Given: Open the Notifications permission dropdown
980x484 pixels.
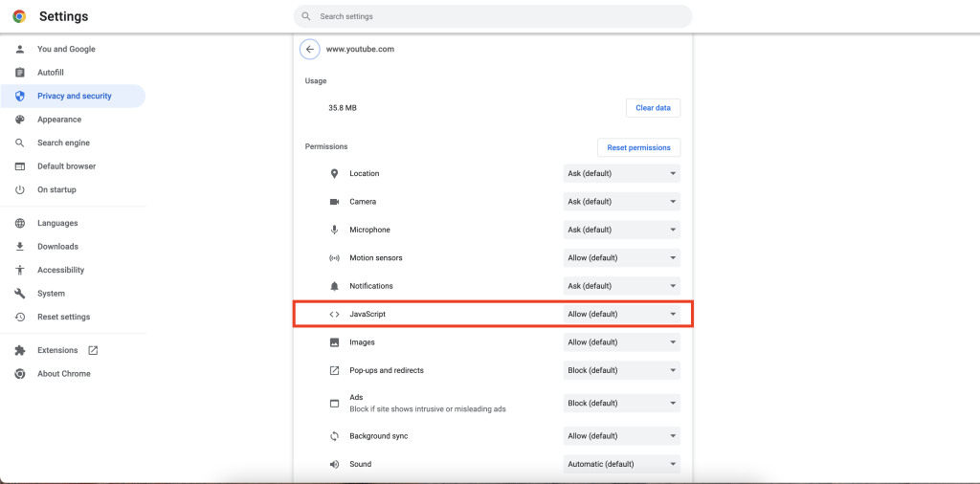Looking at the screenshot, I should coord(621,286).
